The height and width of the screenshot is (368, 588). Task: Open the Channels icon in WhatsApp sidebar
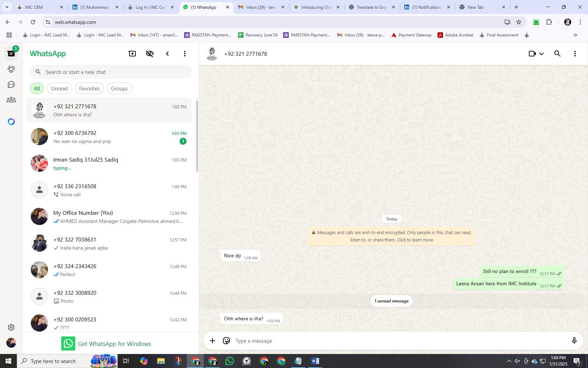[11, 84]
